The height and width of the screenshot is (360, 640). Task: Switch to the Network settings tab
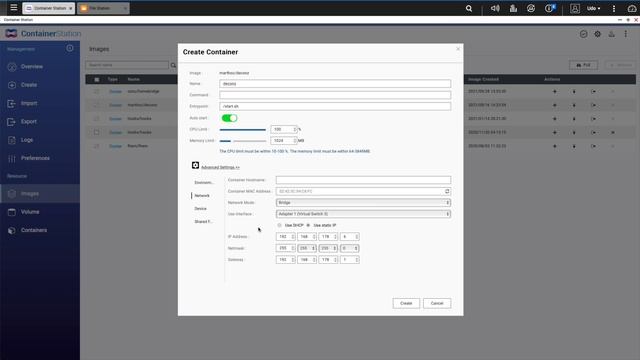(202, 196)
